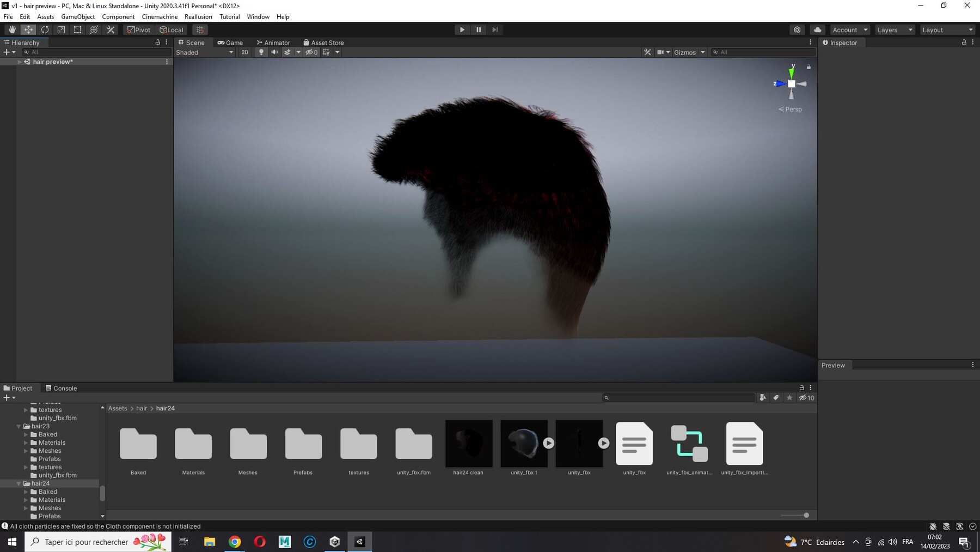Viewport: 980px width, 552px height.
Task: Toggle grid snapping in the main toolbar
Action: 200,30
